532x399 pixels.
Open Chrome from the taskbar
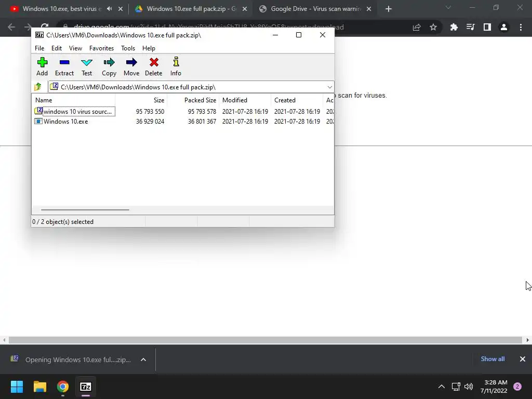[63, 387]
